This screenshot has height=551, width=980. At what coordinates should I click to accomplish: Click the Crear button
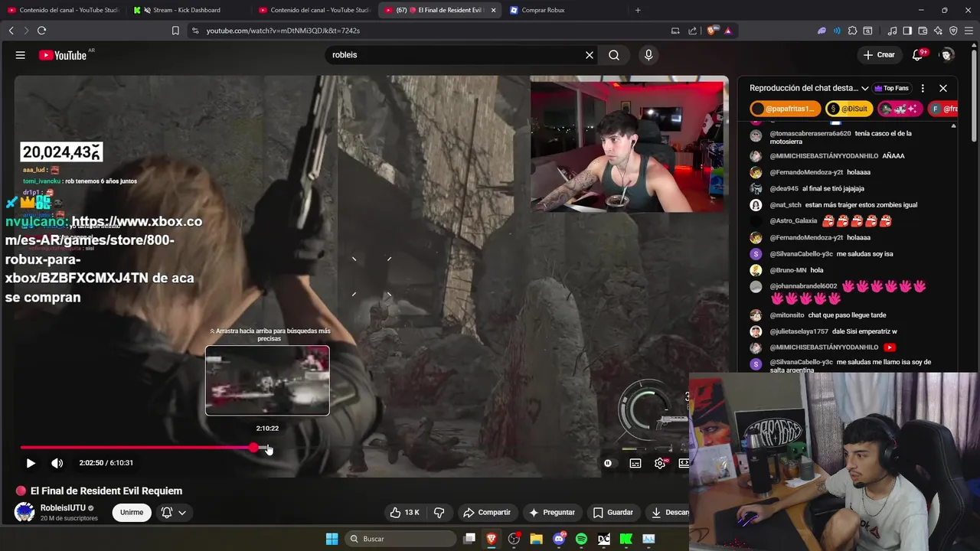(879, 55)
